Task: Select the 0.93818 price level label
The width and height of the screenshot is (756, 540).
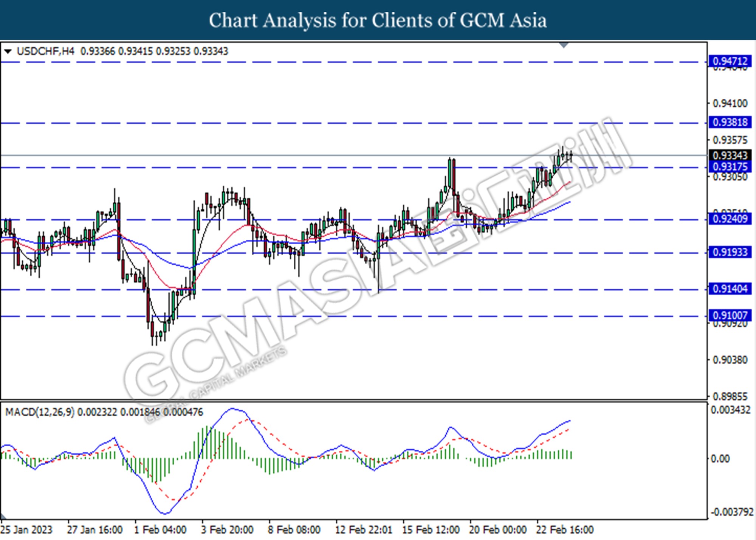Action: [x=730, y=123]
